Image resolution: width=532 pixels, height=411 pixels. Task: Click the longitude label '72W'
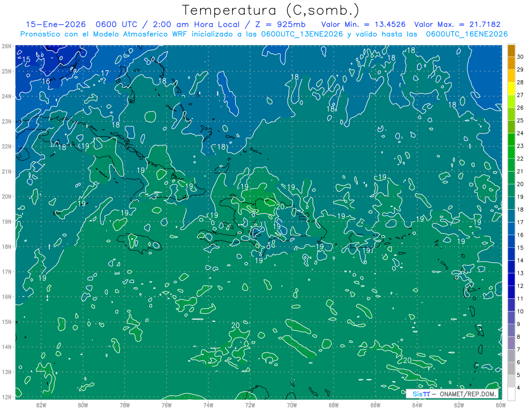(x=250, y=405)
